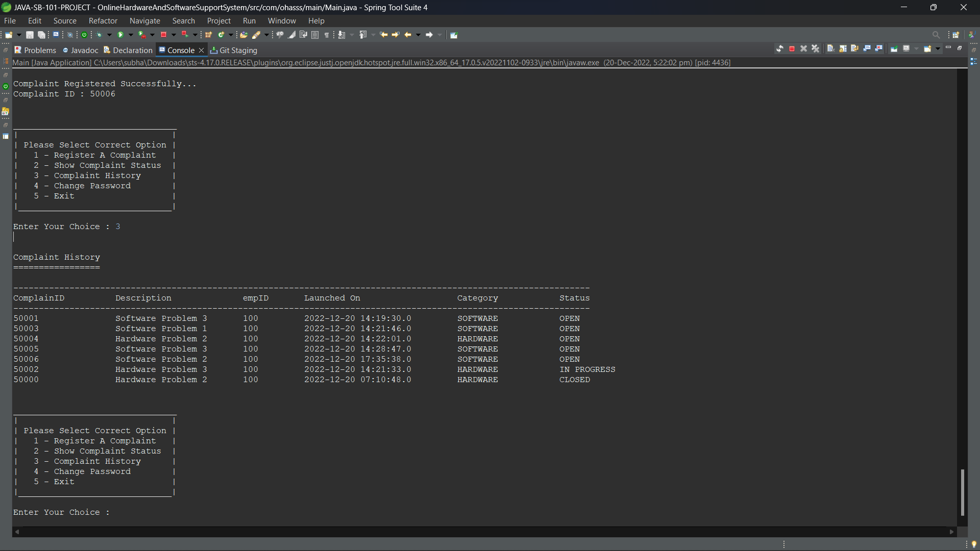980x551 pixels.
Task: Expand Open Console dropdown arrow
Action: point(938,49)
